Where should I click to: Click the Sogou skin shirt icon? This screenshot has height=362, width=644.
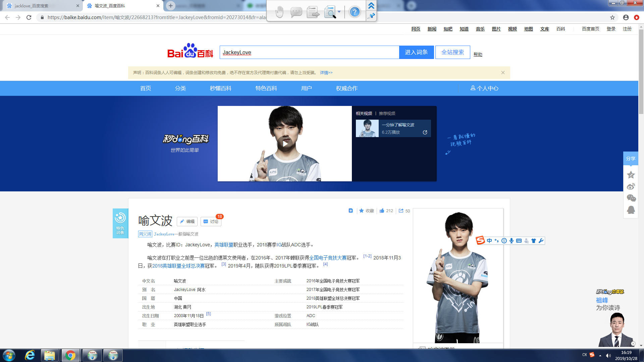(534, 241)
